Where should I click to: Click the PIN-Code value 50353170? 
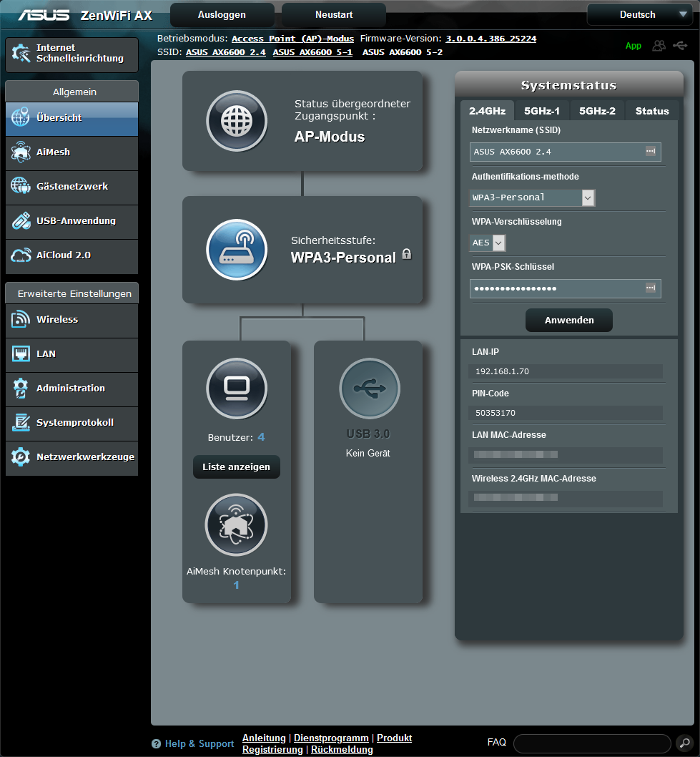coord(496,413)
